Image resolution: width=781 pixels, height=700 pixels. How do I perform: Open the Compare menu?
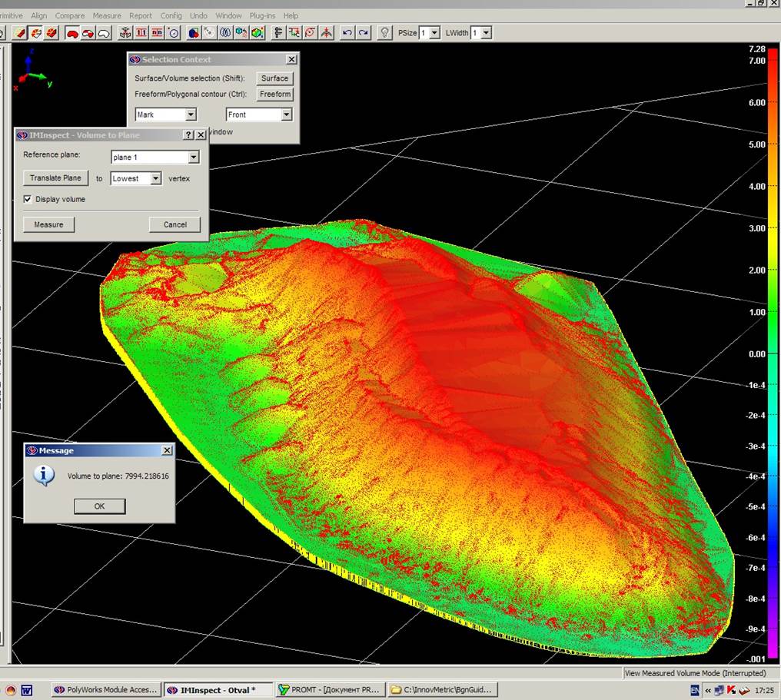[x=70, y=15]
